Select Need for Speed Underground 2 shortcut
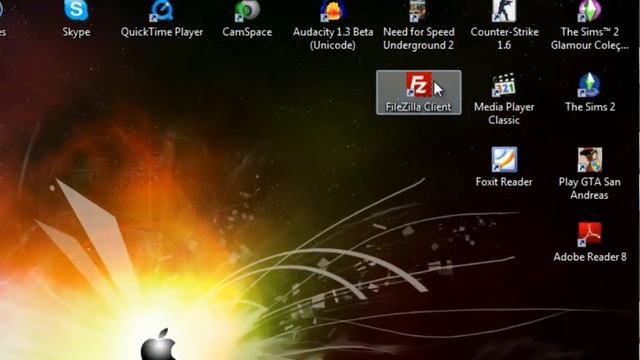 point(418,11)
